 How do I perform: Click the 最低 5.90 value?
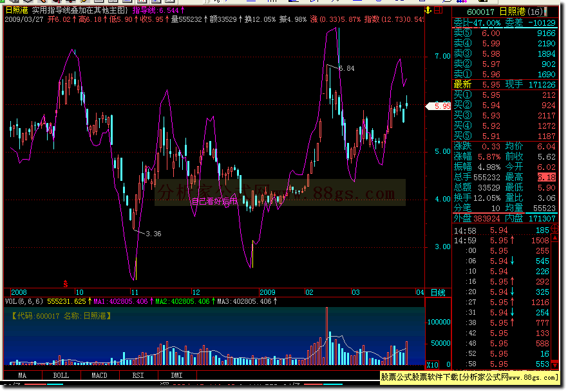pos(547,188)
